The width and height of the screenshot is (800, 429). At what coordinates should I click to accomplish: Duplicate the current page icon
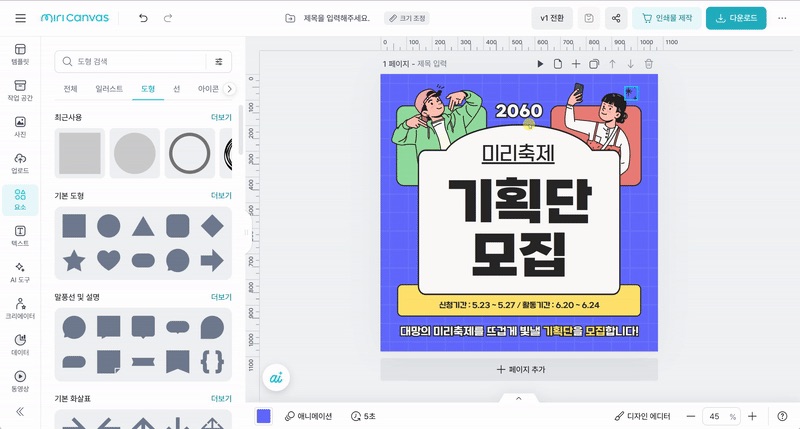click(x=593, y=64)
